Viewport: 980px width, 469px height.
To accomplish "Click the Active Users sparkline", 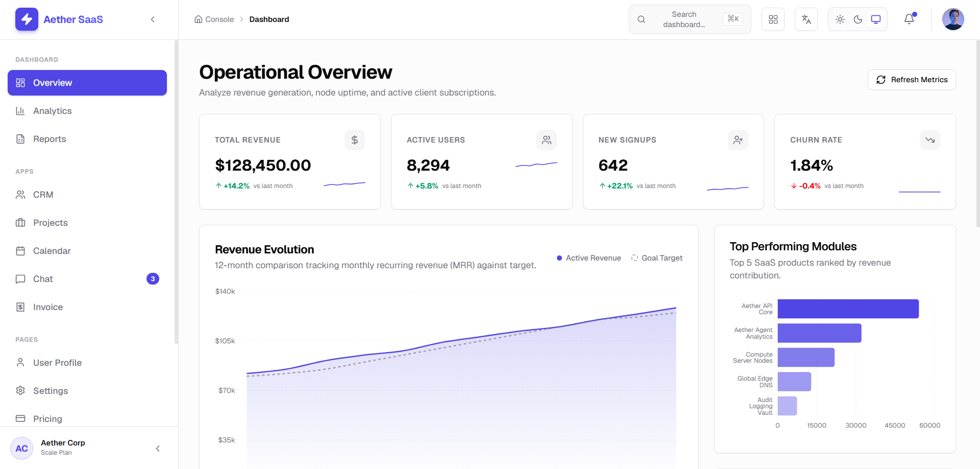I will pyautogui.click(x=536, y=165).
